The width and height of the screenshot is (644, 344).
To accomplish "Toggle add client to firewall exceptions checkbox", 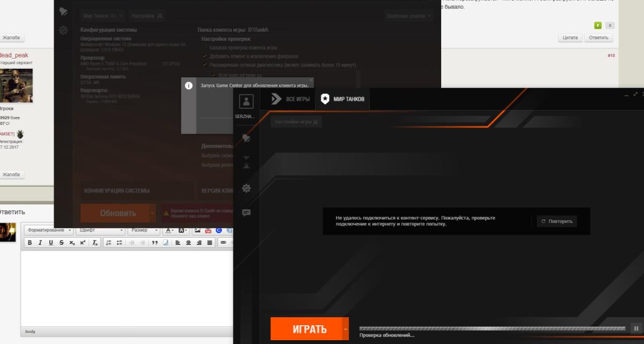I will pyautogui.click(x=204, y=56).
